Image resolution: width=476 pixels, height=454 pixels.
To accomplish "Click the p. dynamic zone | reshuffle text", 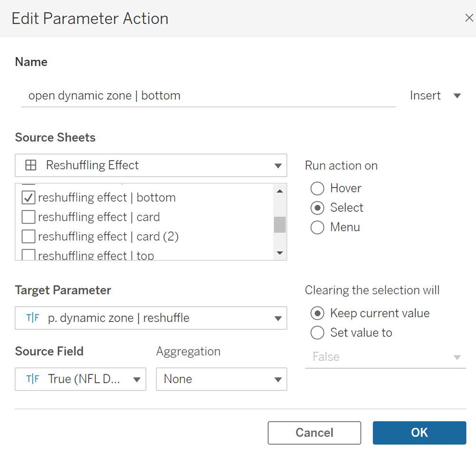I will (x=119, y=318).
